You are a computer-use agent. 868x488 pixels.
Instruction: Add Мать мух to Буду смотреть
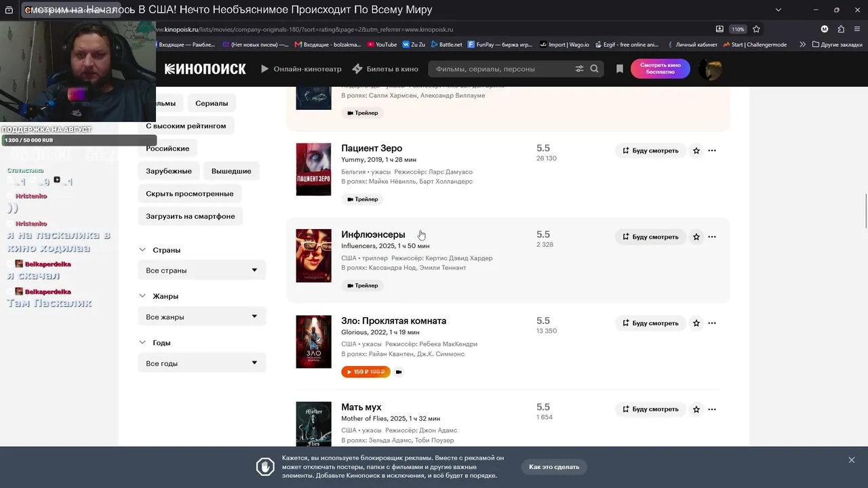[x=651, y=409]
